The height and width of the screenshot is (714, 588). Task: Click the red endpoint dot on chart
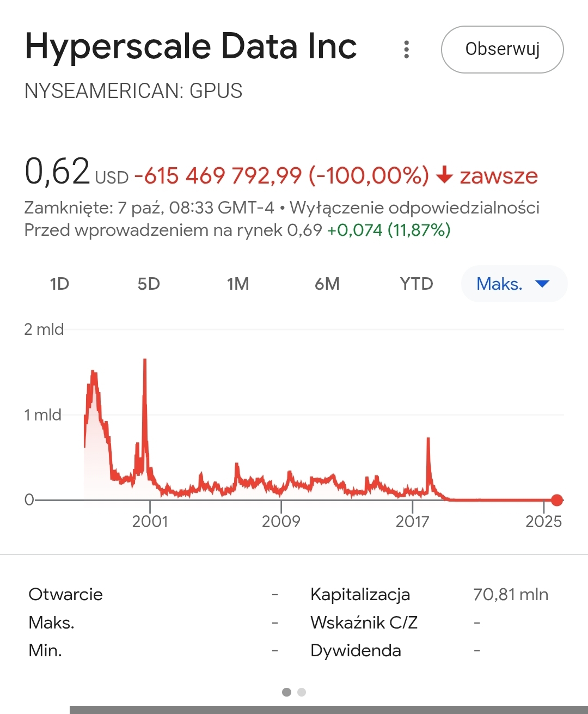(556, 500)
